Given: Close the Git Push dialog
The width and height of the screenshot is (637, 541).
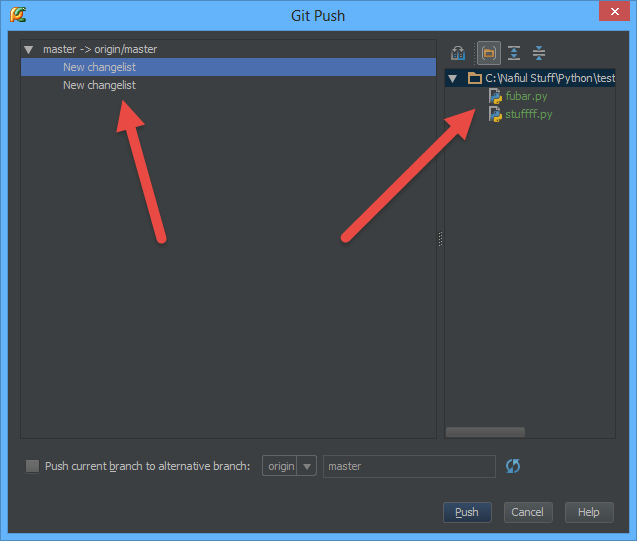Looking at the screenshot, I should click(614, 11).
